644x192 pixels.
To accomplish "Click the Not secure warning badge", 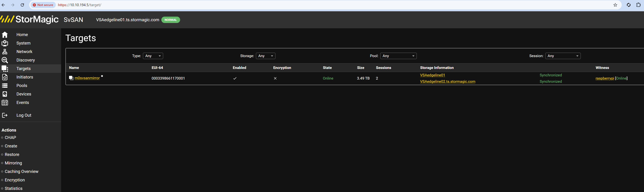I will point(43,5).
